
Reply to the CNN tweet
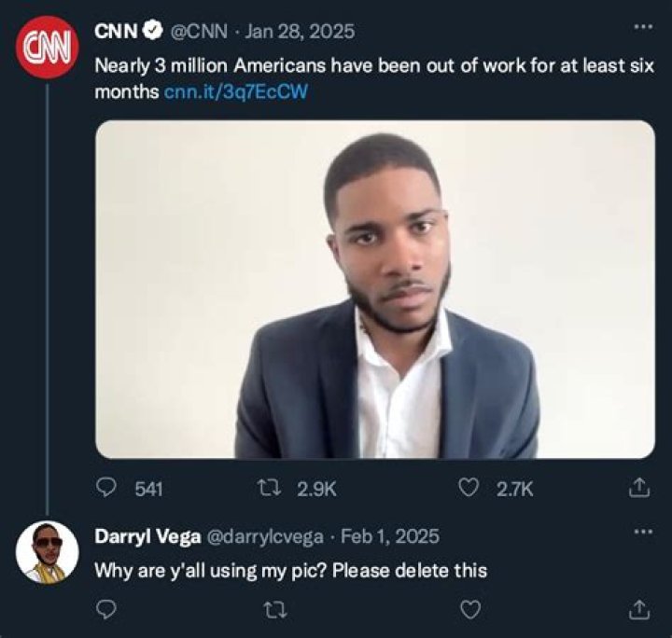point(107,488)
